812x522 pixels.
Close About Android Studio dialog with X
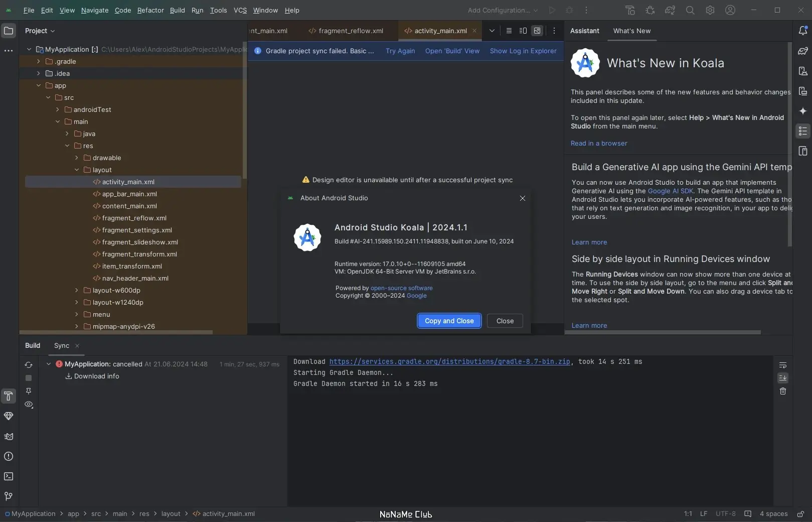523,198
